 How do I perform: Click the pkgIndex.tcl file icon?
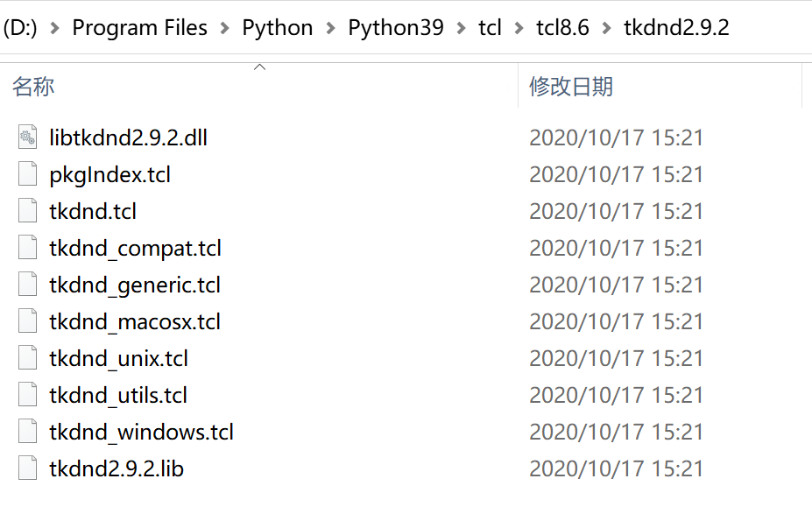[x=26, y=173]
